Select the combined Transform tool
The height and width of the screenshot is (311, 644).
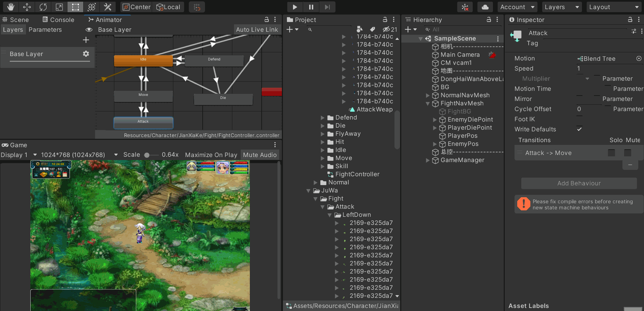tap(91, 7)
